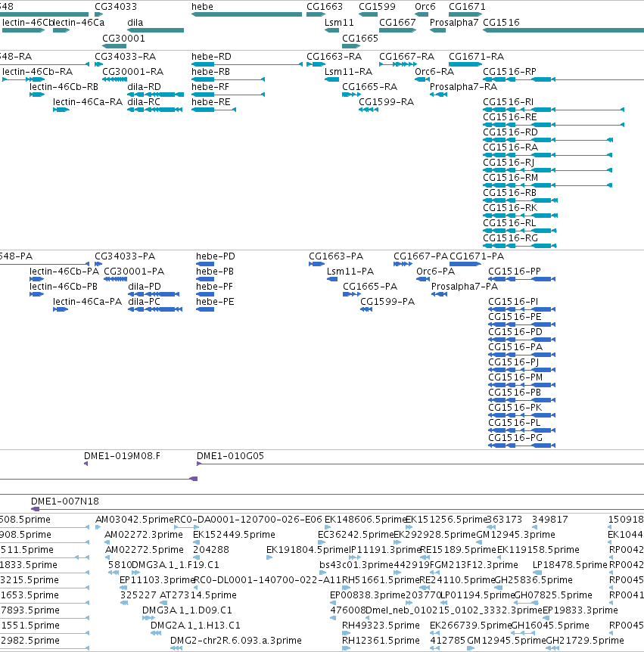Click the CG1599 gene label
This screenshot has width=644, height=652.
377,7
